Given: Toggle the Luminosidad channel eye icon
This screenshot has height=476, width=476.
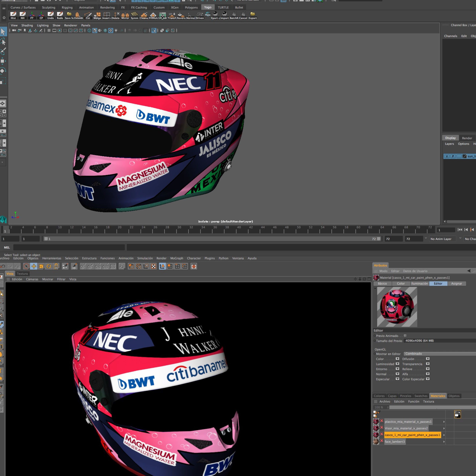Looking at the screenshot, I should coord(397,364).
